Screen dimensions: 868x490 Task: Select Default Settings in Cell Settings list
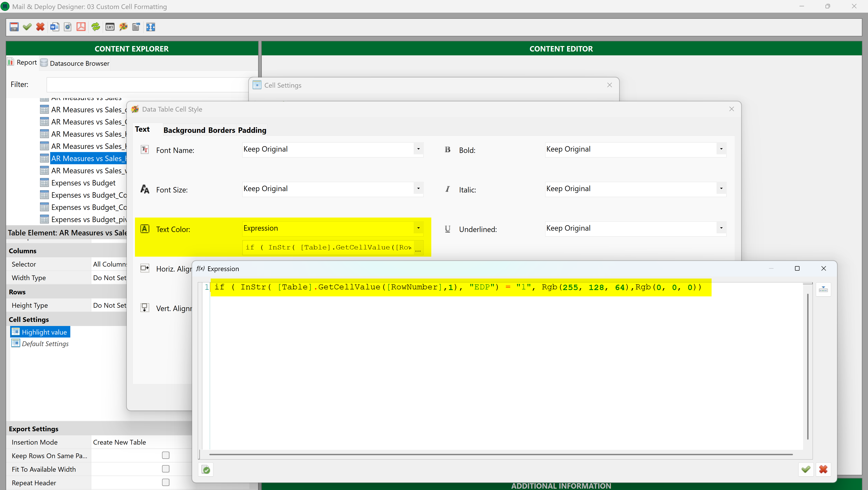point(45,344)
